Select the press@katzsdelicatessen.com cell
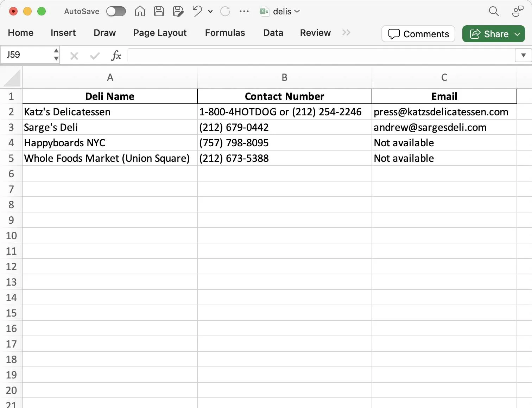Viewport: 532px width, 408px height. tap(444, 112)
